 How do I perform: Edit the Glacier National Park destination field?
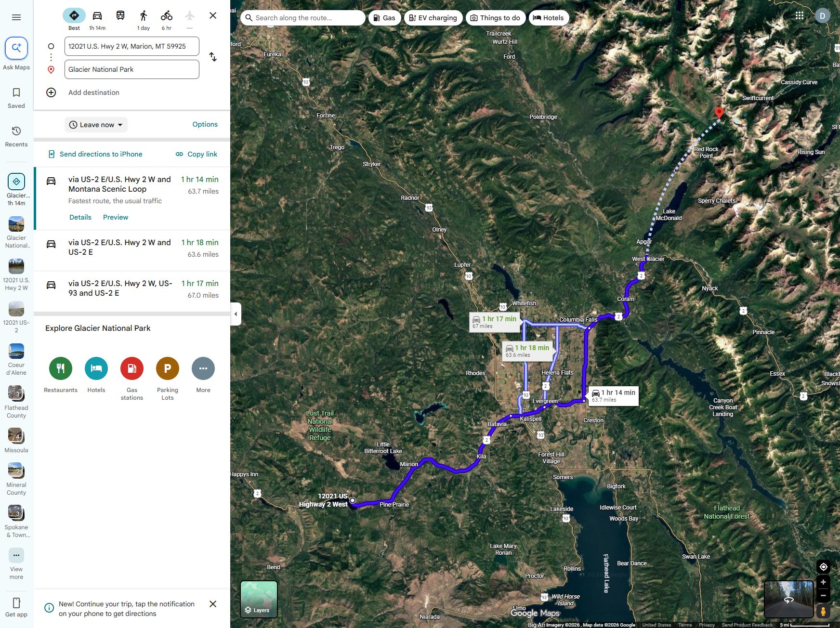pyautogui.click(x=132, y=69)
